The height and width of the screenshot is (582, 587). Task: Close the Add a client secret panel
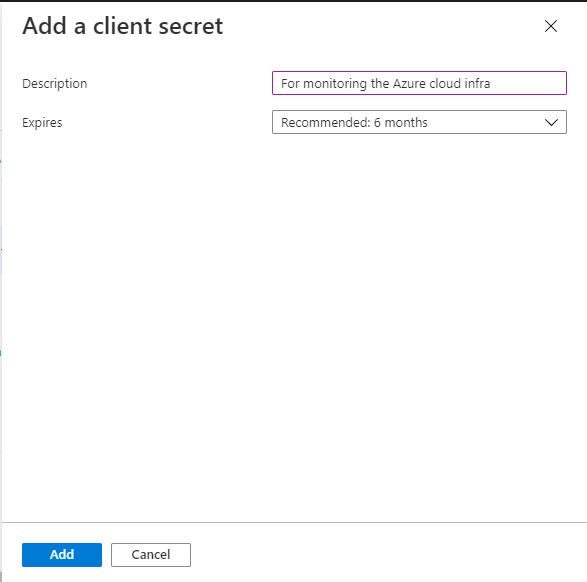(551, 26)
